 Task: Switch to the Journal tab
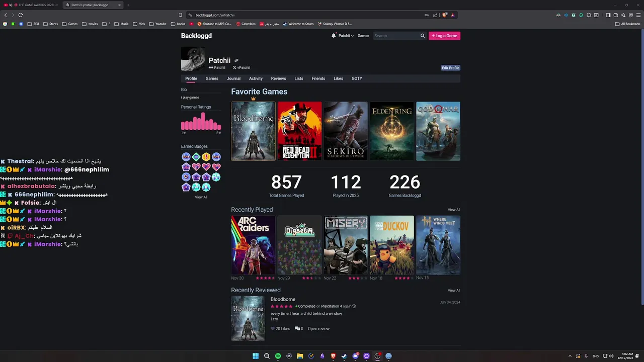point(233,78)
